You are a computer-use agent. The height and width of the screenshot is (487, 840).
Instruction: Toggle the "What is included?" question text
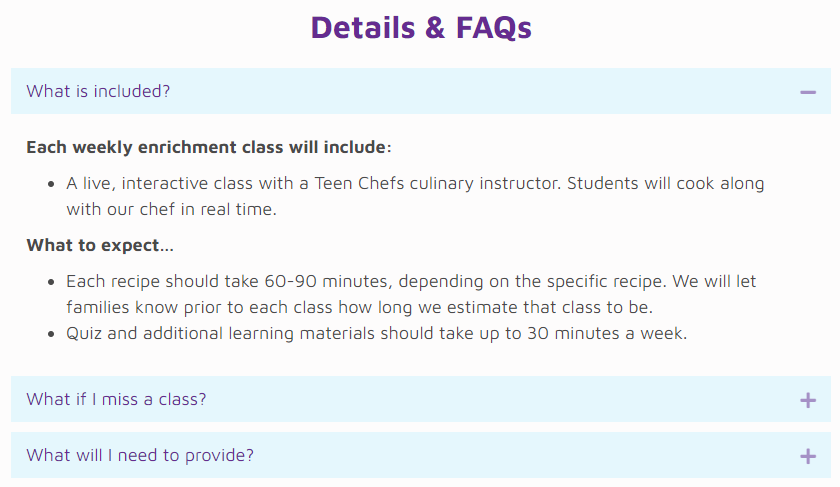click(x=98, y=92)
